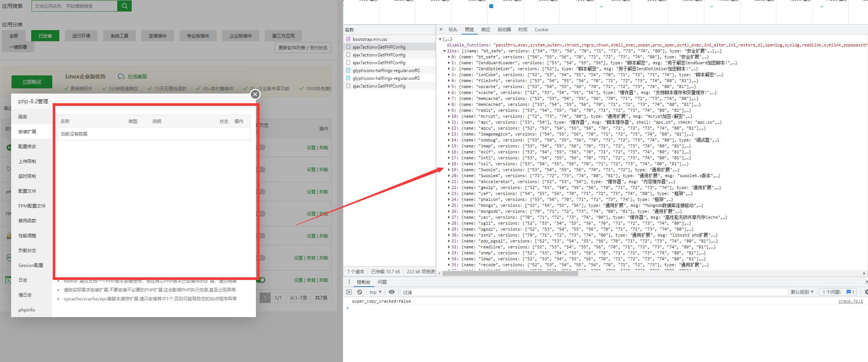Collapse the root JSON object {,…}

point(440,39)
